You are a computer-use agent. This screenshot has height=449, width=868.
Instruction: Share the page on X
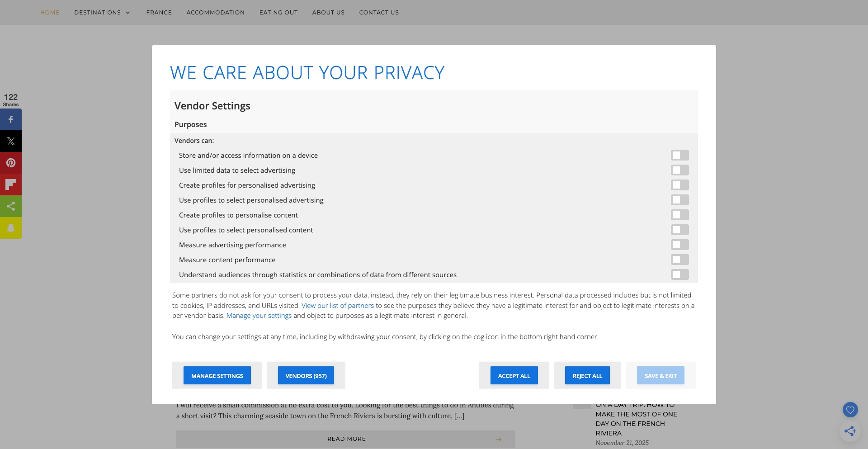tap(11, 141)
